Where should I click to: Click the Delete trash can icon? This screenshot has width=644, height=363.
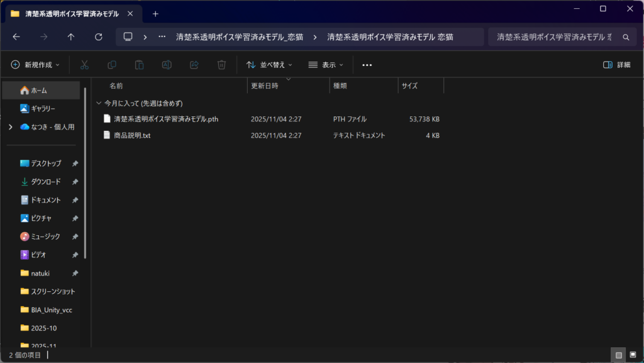pos(221,65)
